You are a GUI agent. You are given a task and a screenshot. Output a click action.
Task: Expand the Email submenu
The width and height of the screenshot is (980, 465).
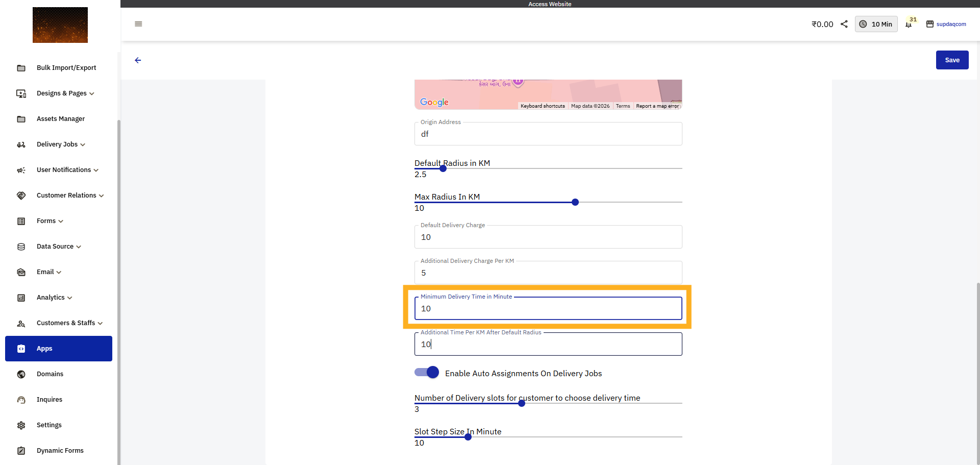click(59, 273)
